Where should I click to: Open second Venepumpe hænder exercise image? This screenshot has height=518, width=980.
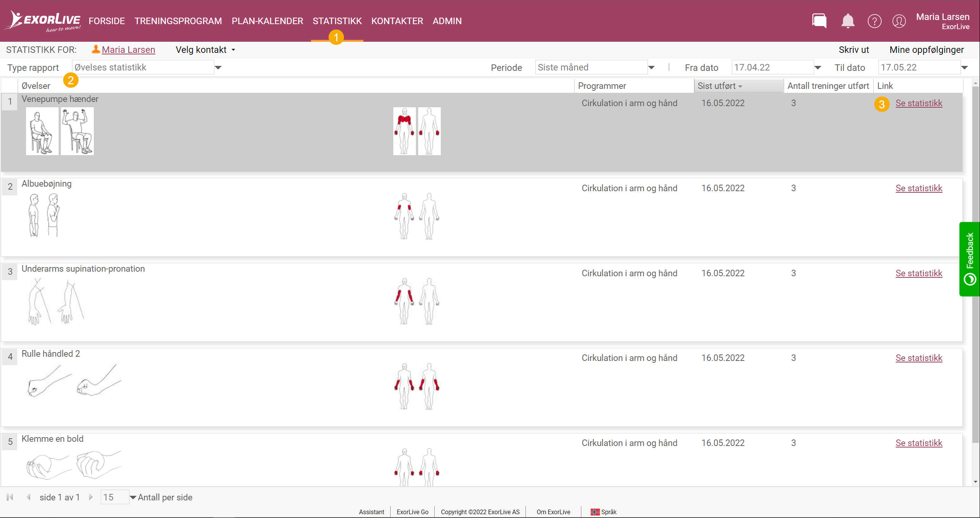click(x=77, y=131)
